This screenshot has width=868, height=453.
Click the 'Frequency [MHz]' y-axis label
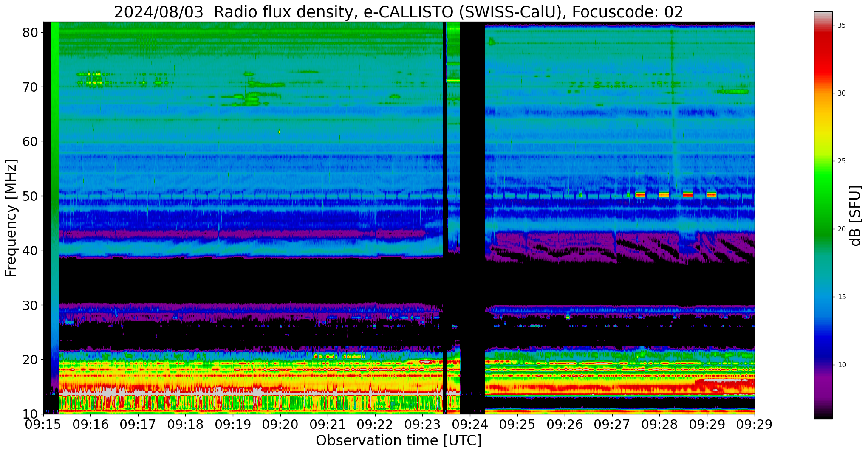[x=11, y=218]
